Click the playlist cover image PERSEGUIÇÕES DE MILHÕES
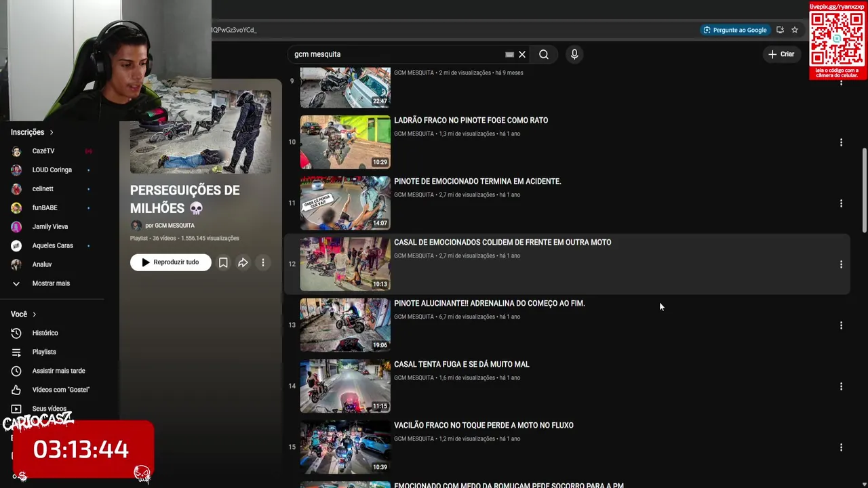This screenshot has width=868, height=488. coord(201,132)
